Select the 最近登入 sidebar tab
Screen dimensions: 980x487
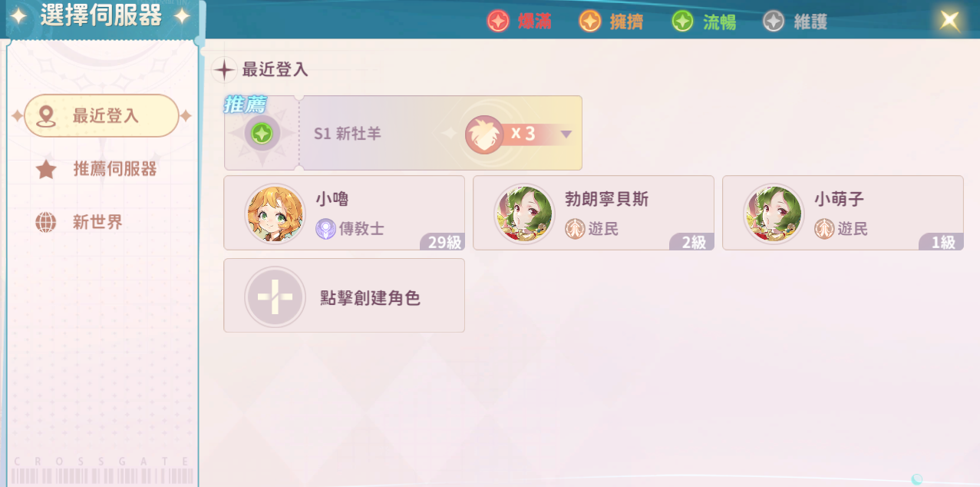(x=102, y=116)
